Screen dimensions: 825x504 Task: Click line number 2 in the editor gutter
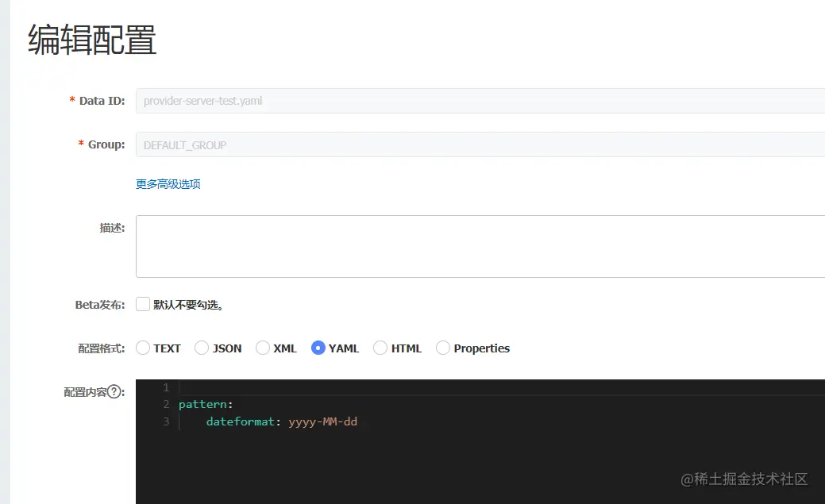[166, 405]
